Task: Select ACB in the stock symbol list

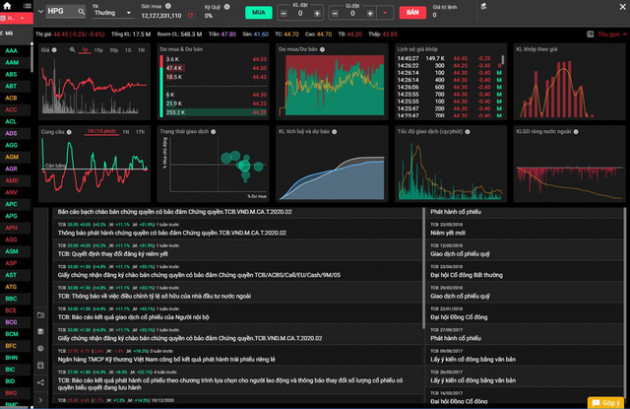Action: coord(12,98)
